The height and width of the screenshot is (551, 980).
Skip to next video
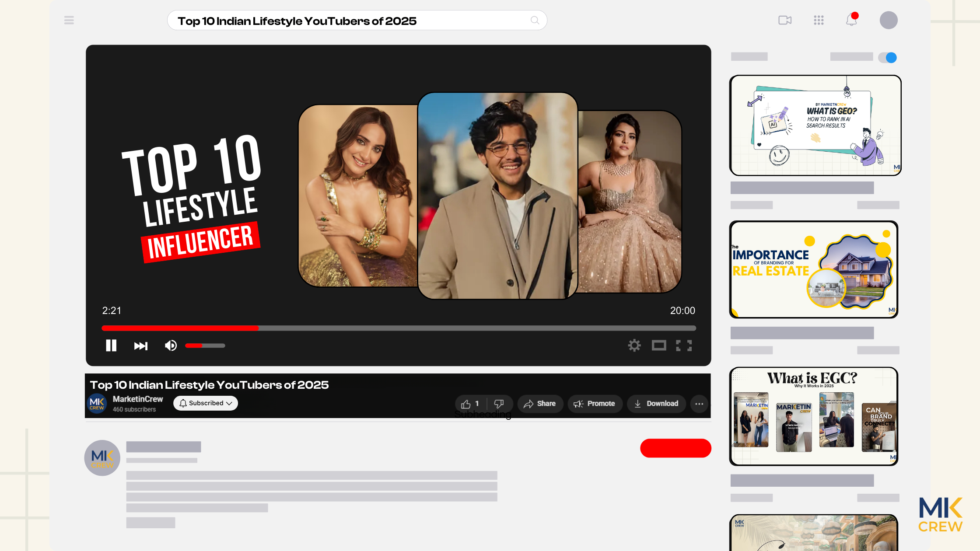coord(140,346)
